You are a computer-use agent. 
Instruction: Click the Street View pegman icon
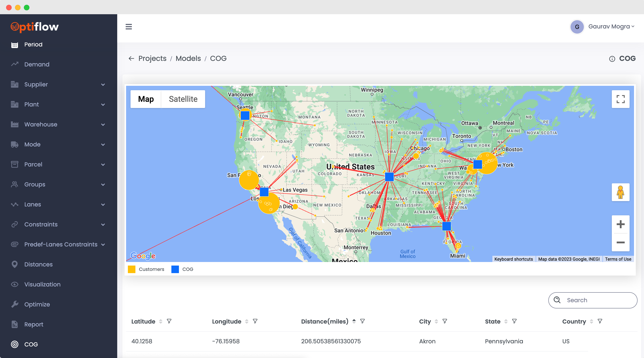(x=620, y=192)
